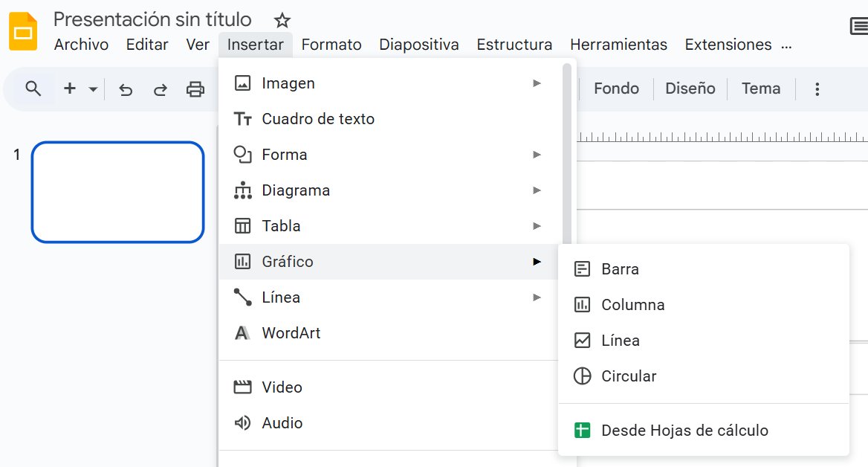
Task: Open the Formato menu
Action: (331, 45)
